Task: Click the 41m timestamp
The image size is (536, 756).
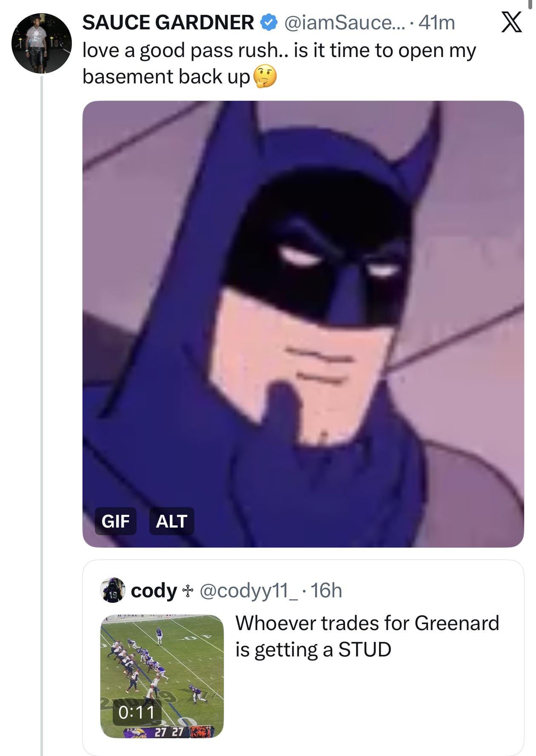Action: [436, 23]
